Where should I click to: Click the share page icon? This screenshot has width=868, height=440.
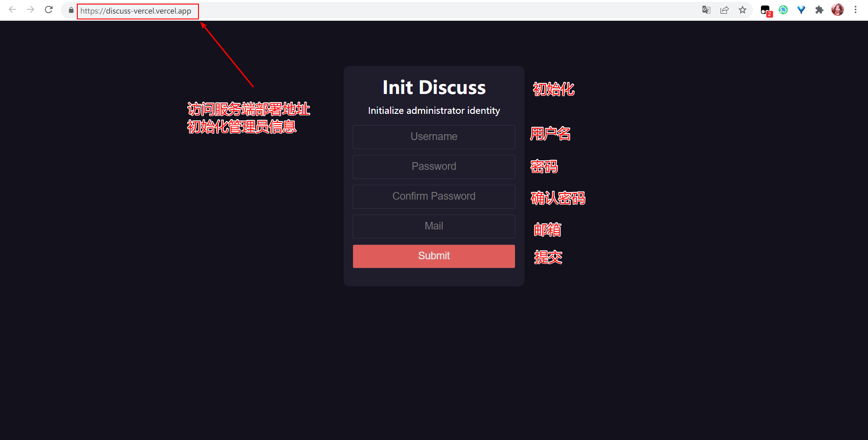pos(724,10)
